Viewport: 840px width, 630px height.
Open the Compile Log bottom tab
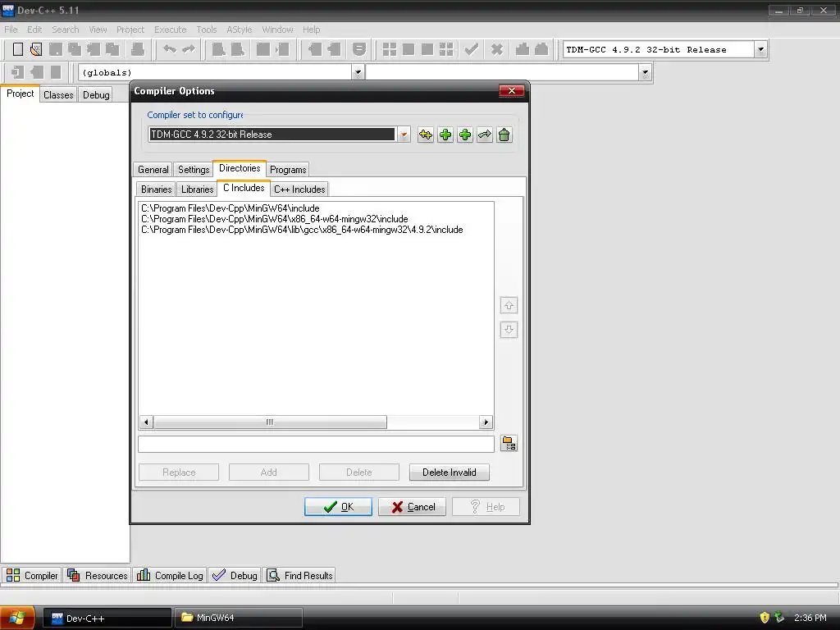tap(171, 575)
